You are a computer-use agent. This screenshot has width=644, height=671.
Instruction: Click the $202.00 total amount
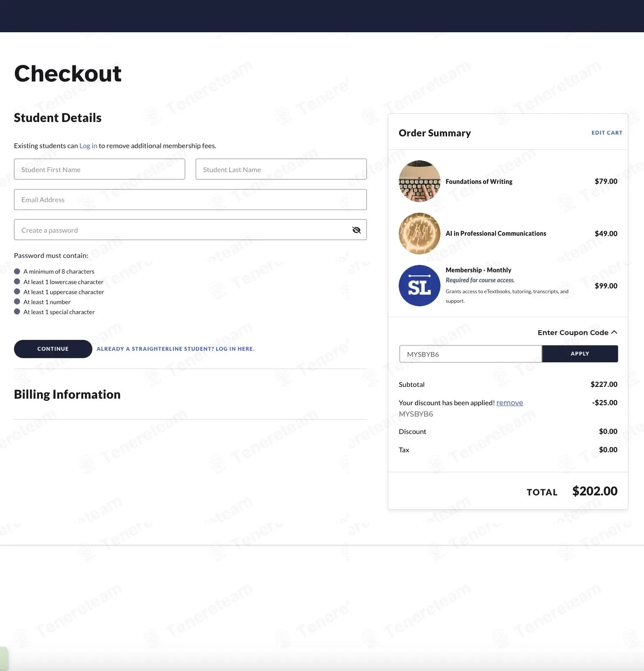pyautogui.click(x=595, y=491)
